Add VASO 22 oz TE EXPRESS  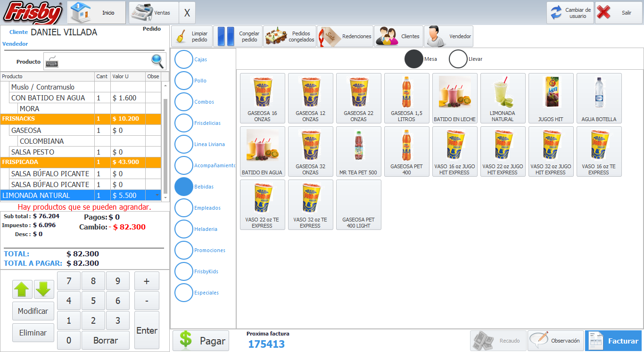[x=262, y=205]
